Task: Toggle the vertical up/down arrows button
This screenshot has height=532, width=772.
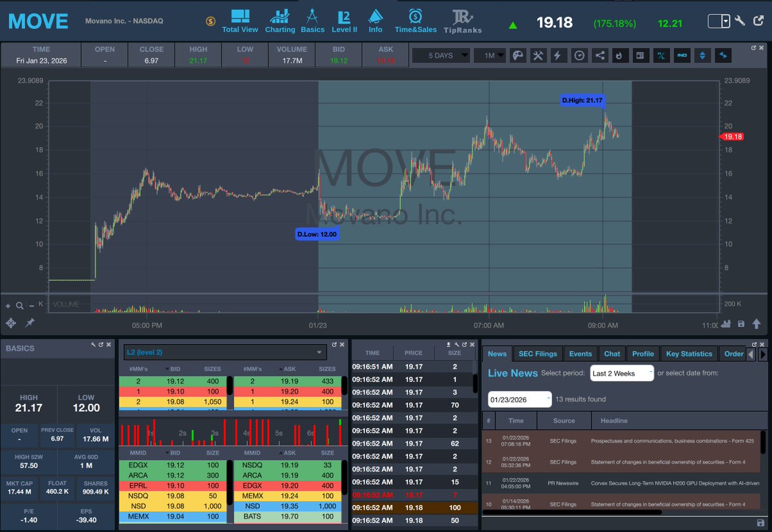Action: [x=702, y=55]
